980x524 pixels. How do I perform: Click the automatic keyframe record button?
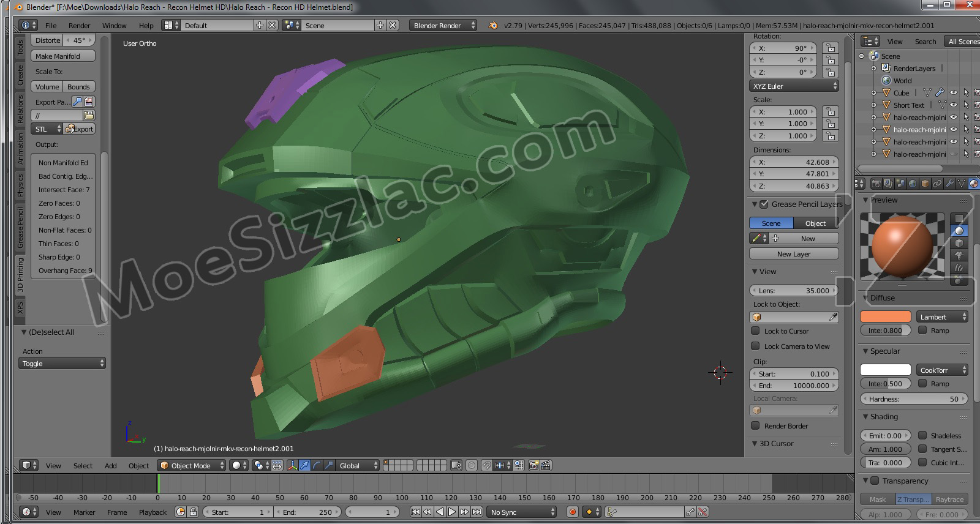click(x=573, y=512)
